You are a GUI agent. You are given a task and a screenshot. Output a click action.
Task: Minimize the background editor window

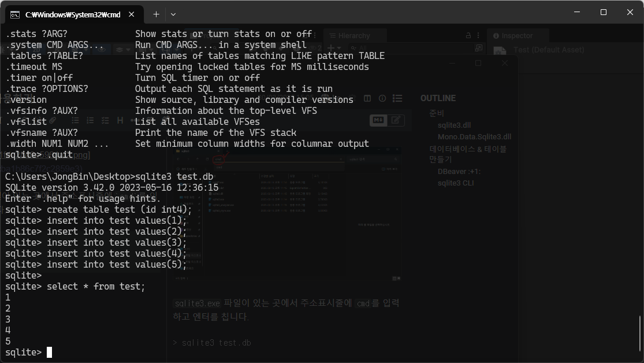click(x=452, y=64)
